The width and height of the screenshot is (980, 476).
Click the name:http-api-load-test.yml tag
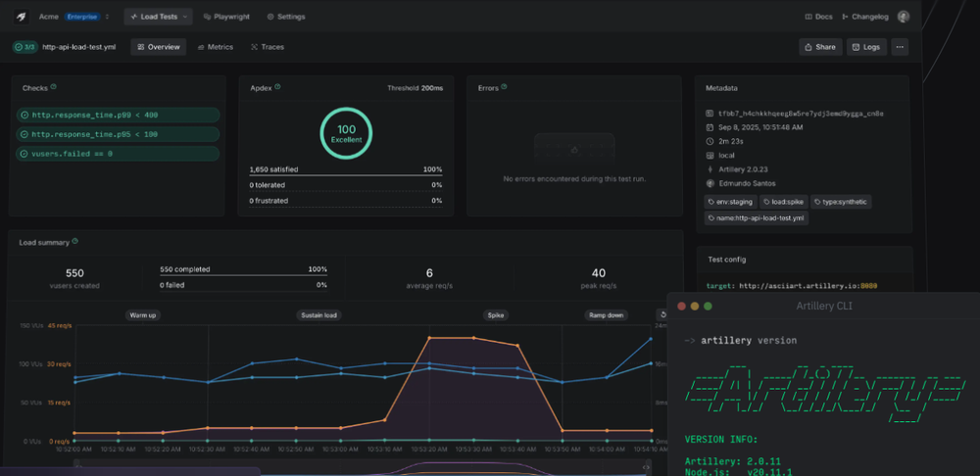click(757, 218)
